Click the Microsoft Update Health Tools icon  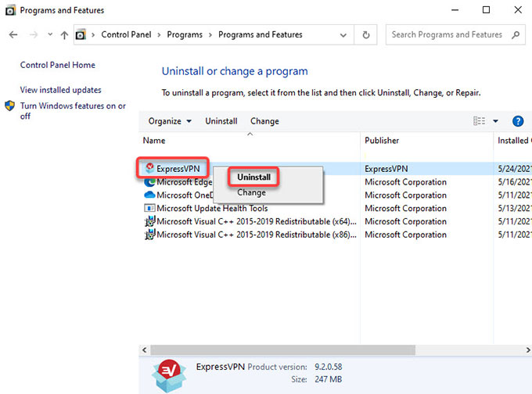149,208
